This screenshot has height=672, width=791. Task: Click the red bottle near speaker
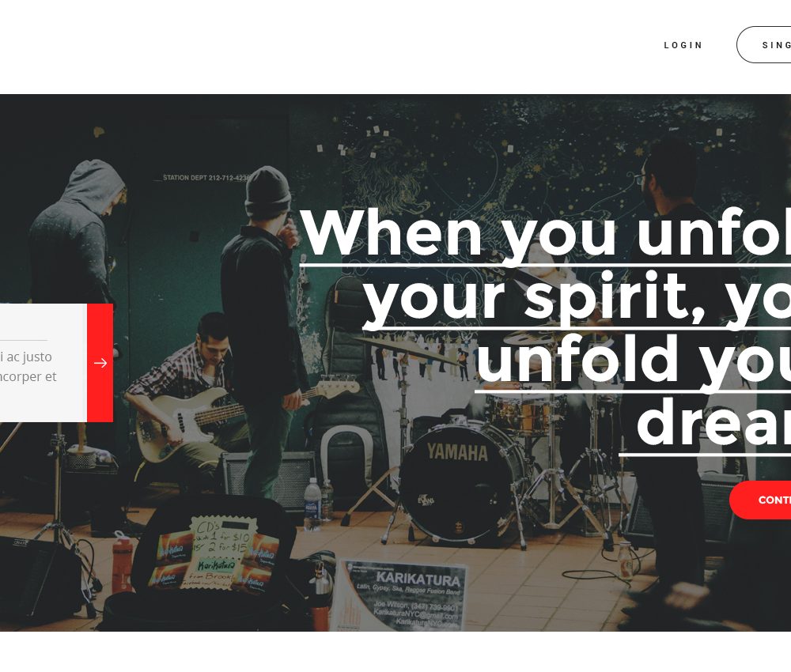click(x=121, y=561)
